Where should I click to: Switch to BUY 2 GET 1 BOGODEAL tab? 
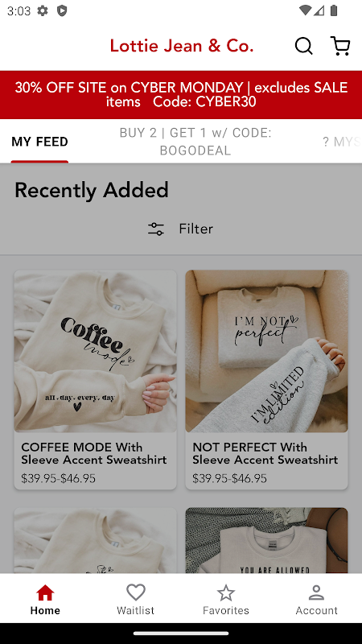tap(195, 142)
